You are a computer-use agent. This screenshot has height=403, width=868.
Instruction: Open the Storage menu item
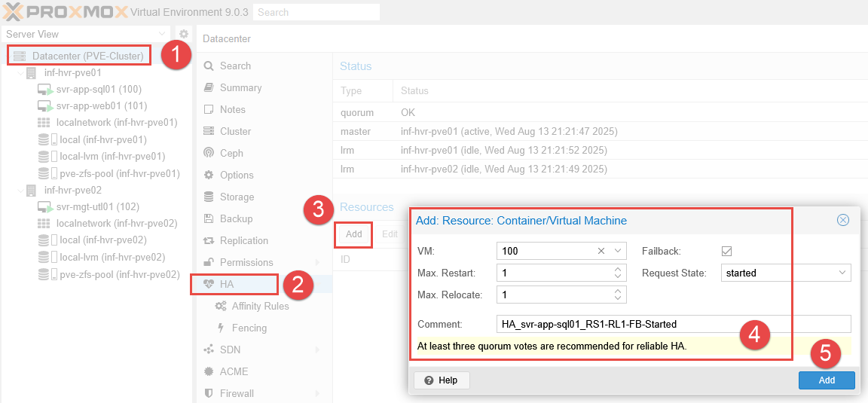pyautogui.click(x=237, y=197)
